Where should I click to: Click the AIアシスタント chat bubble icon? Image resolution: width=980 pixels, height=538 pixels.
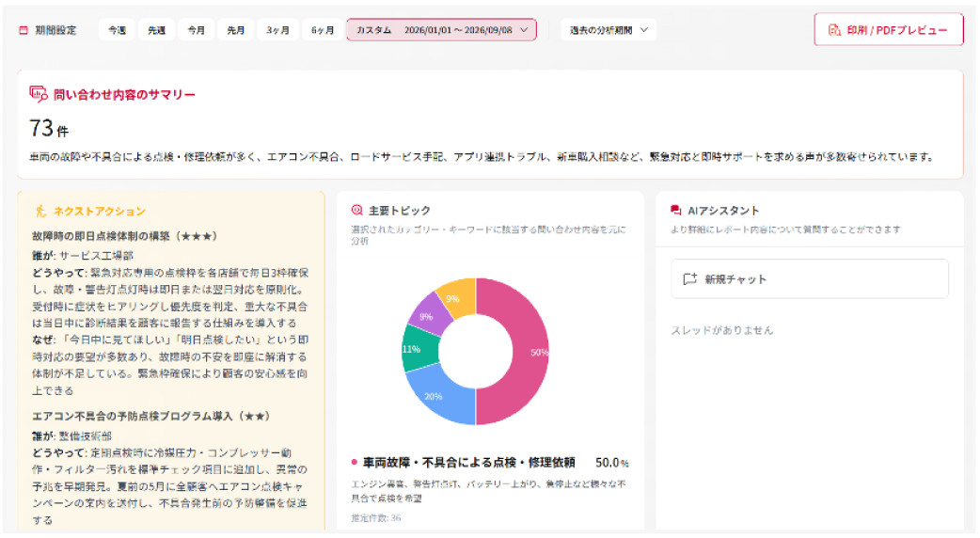(675, 211)
